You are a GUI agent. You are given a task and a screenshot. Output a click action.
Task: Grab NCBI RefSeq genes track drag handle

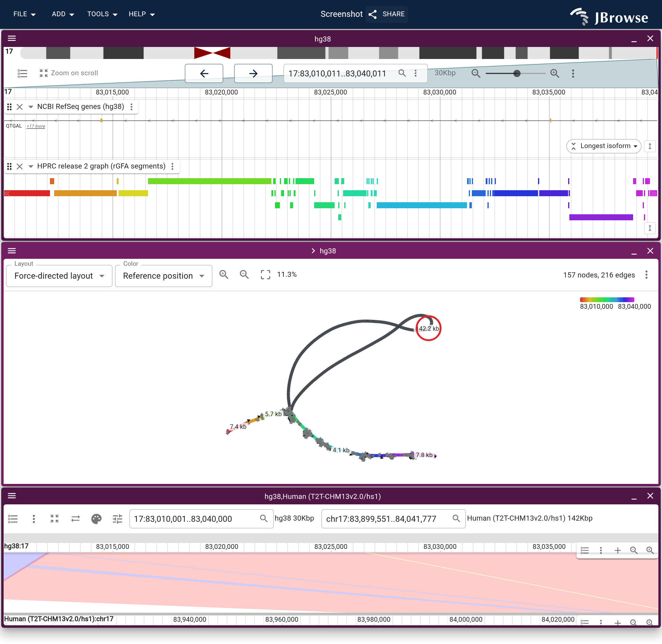9,107
